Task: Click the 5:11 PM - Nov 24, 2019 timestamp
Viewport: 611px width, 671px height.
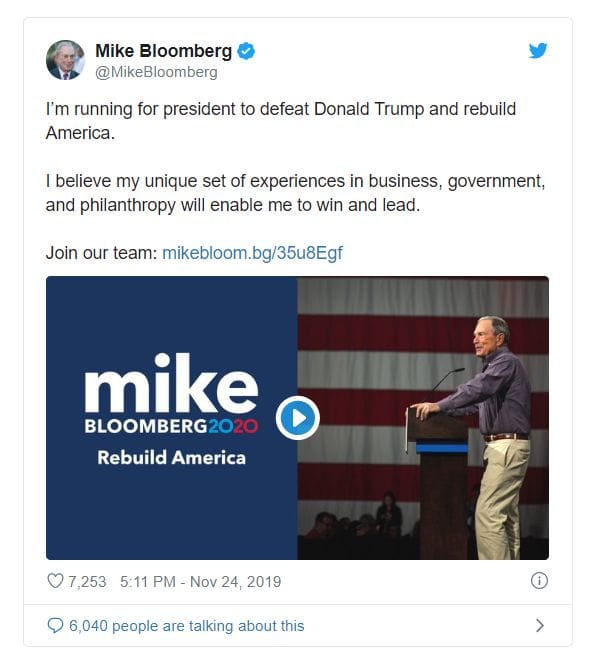Action: [x=200, y=582]
